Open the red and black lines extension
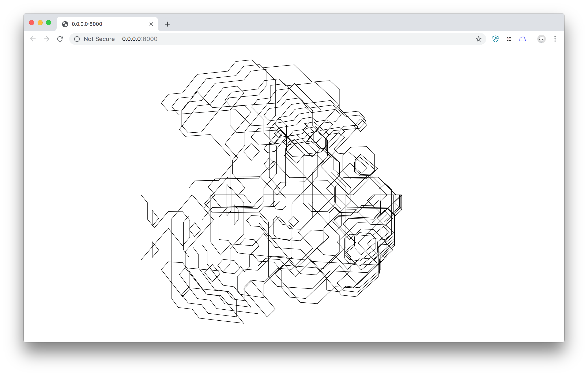The height and width of the screenshot is (376, 588). (x=509, y=39)
